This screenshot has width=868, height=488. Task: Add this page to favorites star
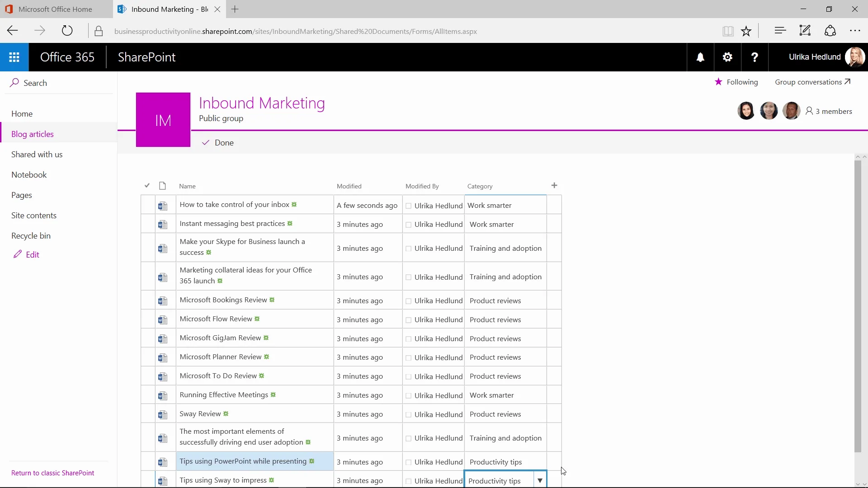746,31
